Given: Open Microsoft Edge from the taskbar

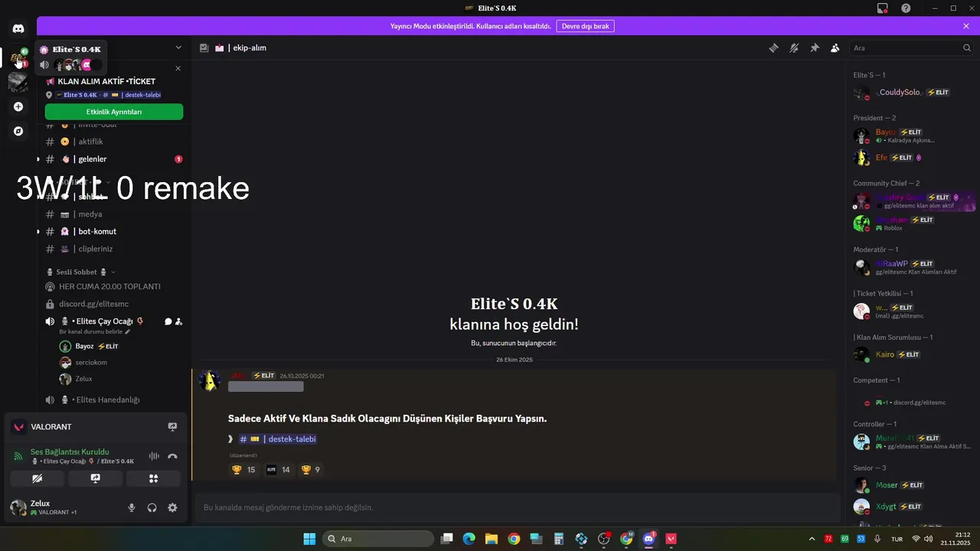Looking at the screenshot, I should pos(469,539).
